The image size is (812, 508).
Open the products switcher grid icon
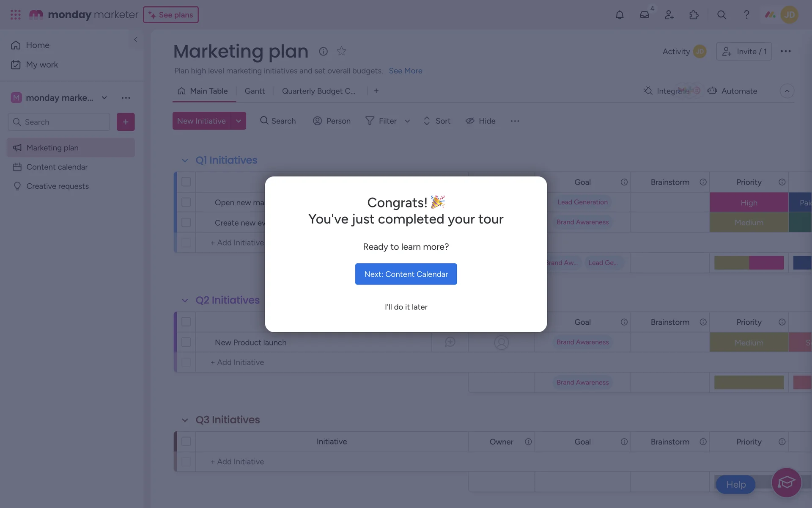16,15
